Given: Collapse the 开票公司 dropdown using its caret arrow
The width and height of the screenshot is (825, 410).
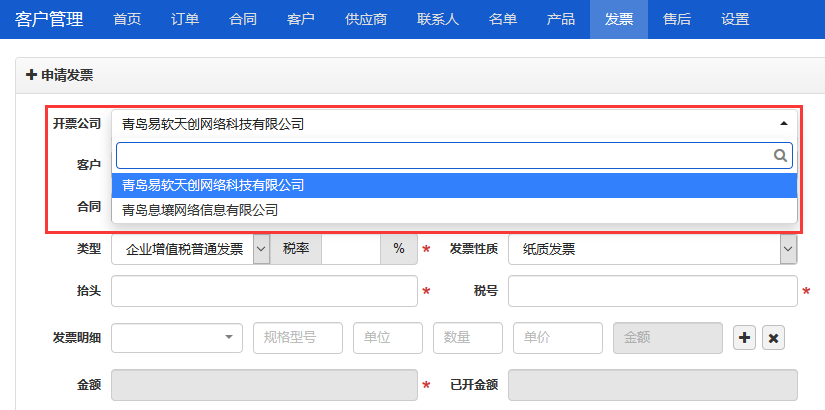Looking at the screenshot, I should coord(783,124).
